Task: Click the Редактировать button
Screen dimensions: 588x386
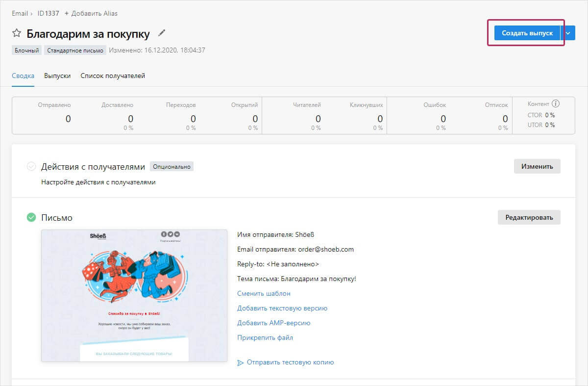Action: coord(529,217)
